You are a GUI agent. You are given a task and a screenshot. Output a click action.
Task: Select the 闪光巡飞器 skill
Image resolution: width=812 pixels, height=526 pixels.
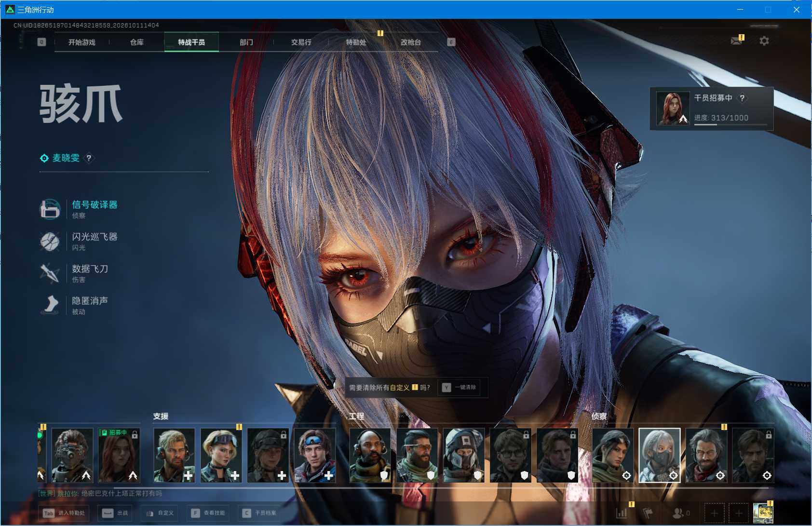tap(79, 241)
